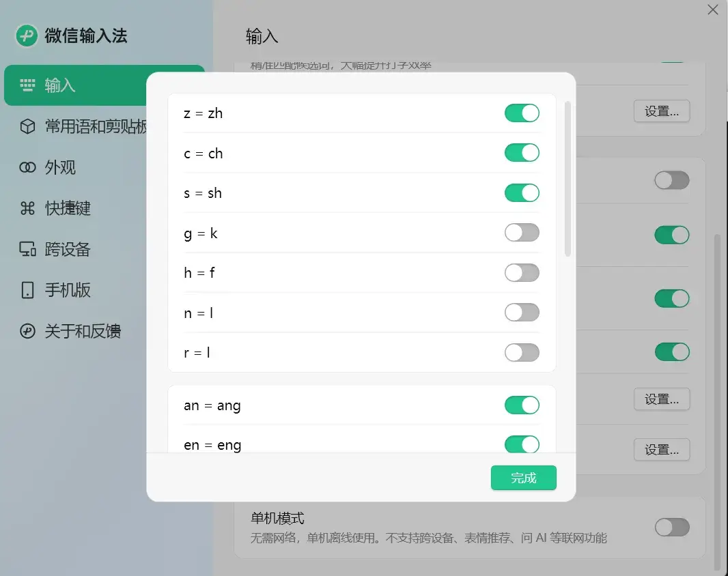728x576 pixels.
Task: Click the 完成 button
Action: 523,478
